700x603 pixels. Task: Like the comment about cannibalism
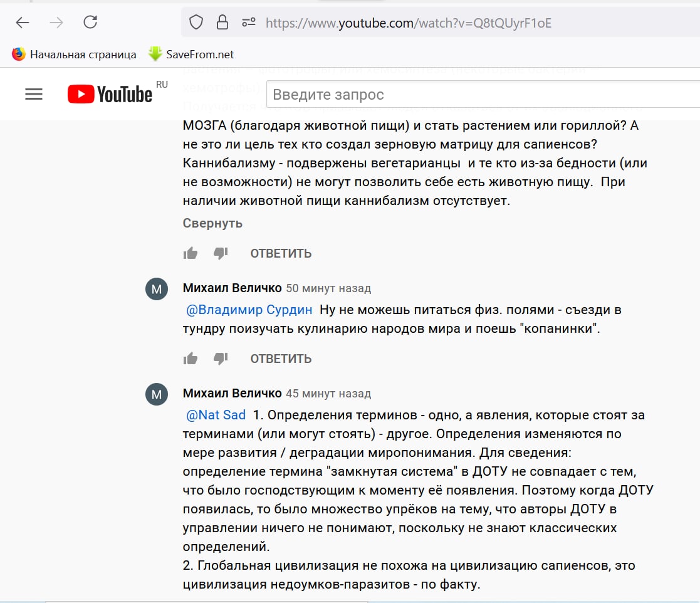coord(190,253)
